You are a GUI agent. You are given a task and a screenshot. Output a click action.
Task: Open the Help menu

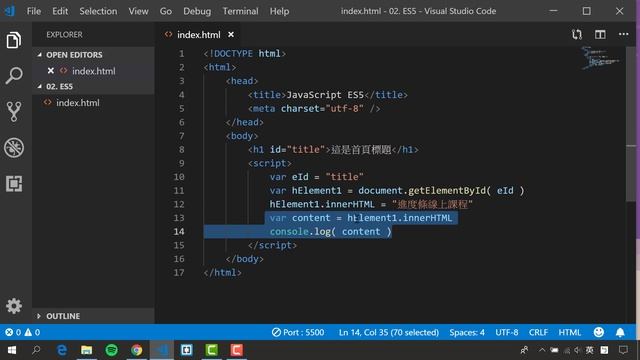click(279, 11)
